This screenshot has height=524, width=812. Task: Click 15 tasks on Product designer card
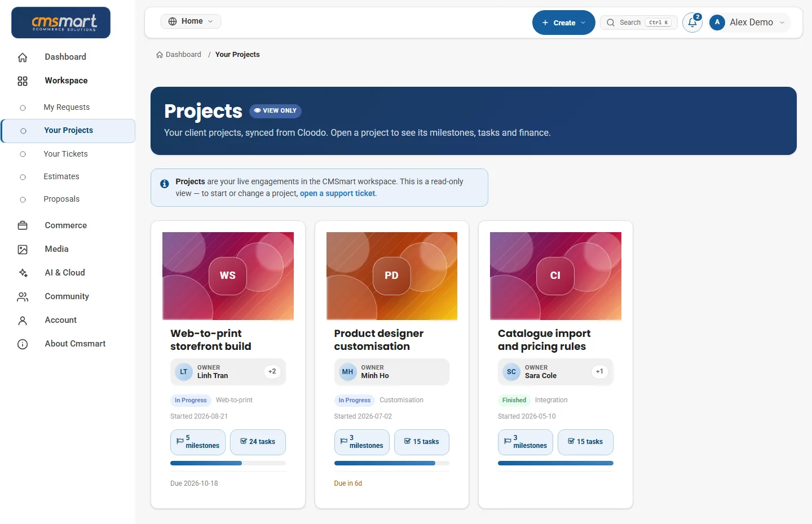pos(422,442)
